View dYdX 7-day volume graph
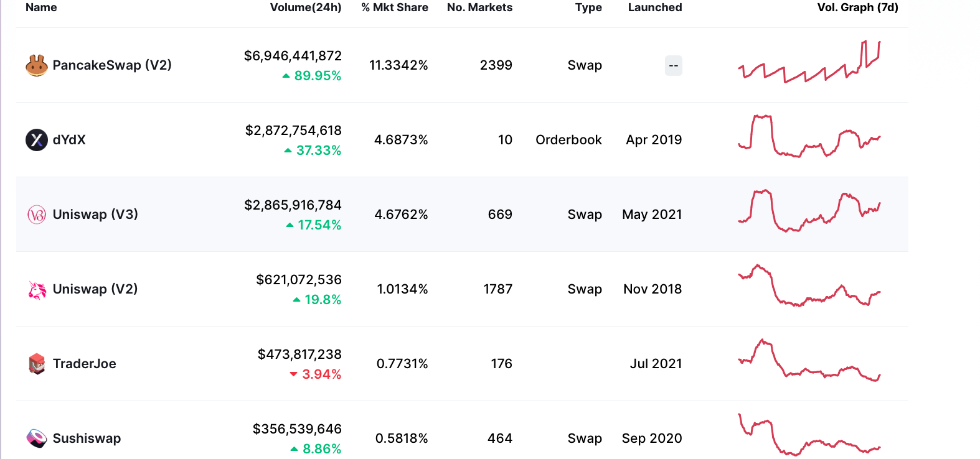This screenshot has width=980, height=459. 809,136
